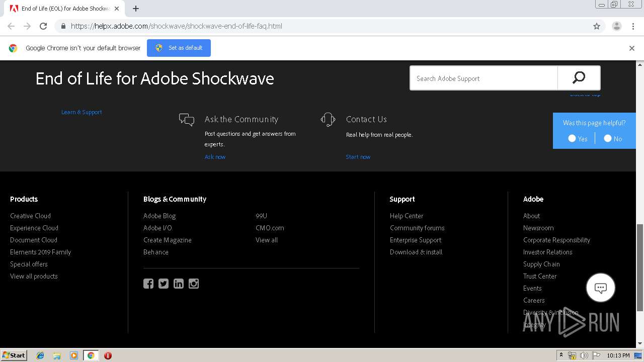Viewport: 644px width, 362px height.
Task: Open Careers link
Action: 534,300
